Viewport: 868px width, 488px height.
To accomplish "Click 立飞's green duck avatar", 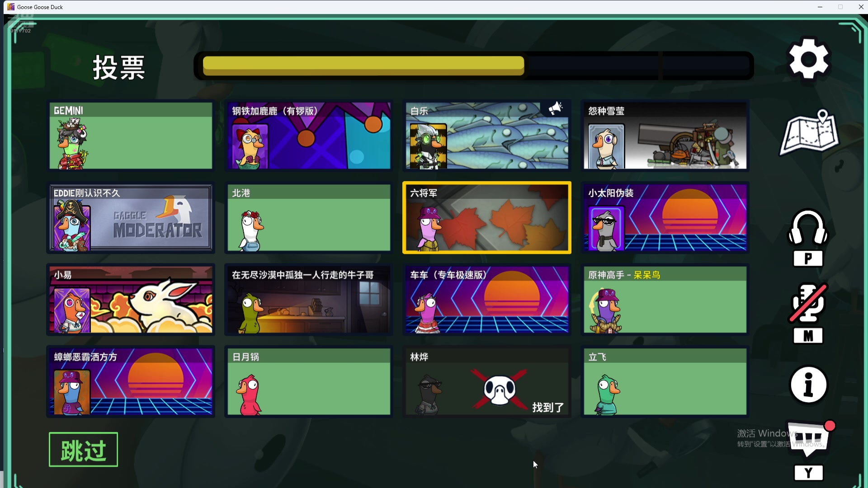I will coord(607,395).
